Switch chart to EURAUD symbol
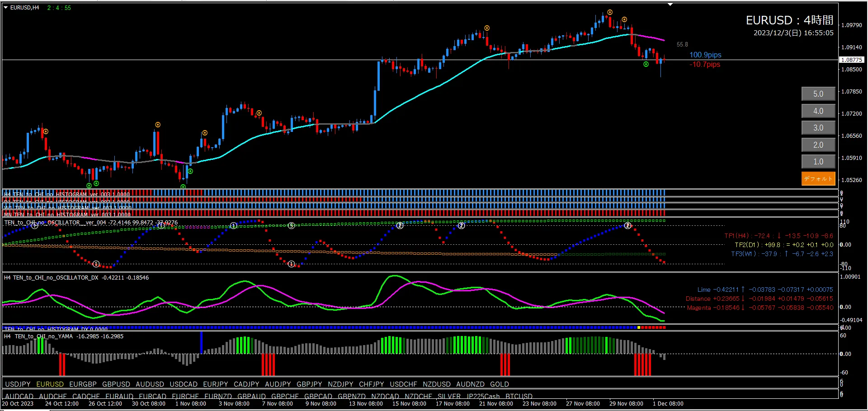Viewport: 868px width, 411px height. (x=119, y=397)
